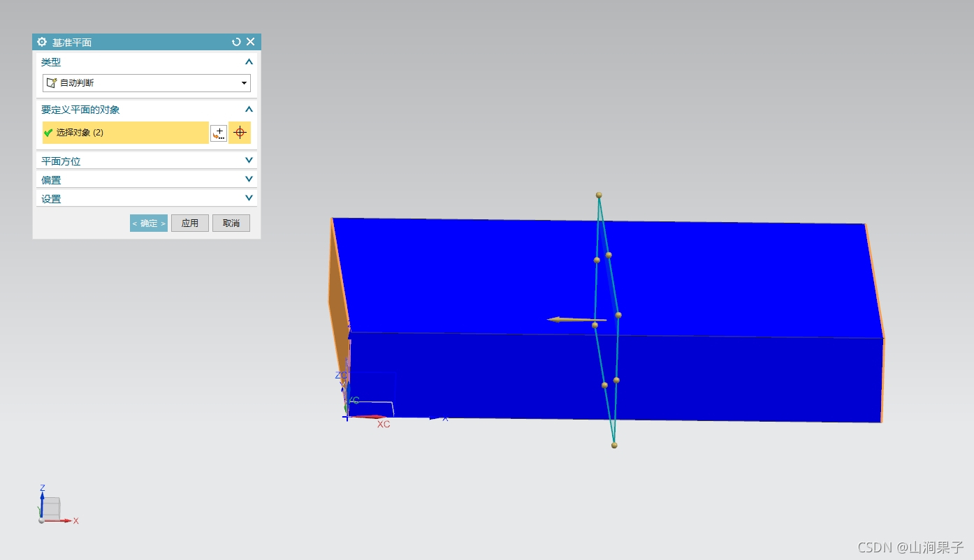Click the XC axis of the WCS
The height and width of the screenshot is (560, 974).
tap(368, 418)
